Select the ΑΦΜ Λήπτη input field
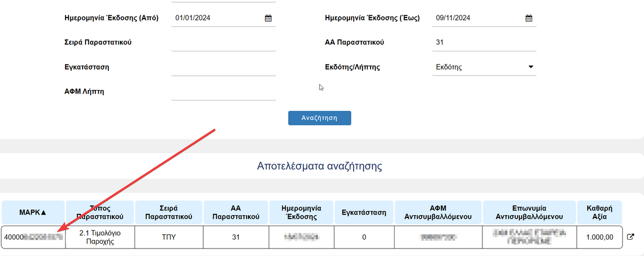644x256 pixels. click(223, 92)
